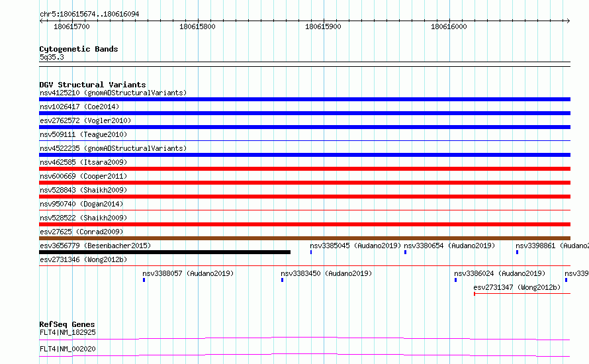This screenshot has width=589, height=364.
Task: Open the esv2731346 (Wong2012b) label
Action: pos(83,259)
